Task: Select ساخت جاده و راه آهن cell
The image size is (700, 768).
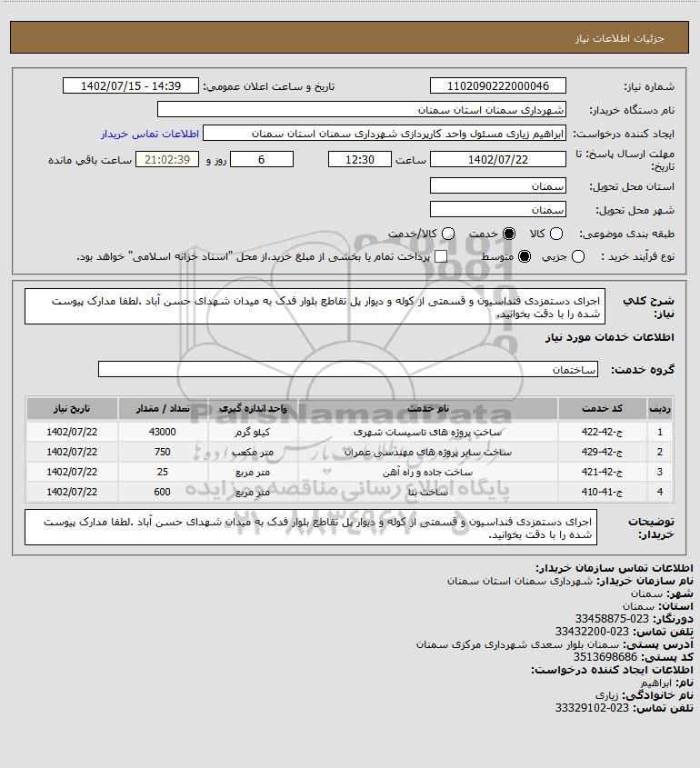Action: pyautogui.click(x=427, y=473)
